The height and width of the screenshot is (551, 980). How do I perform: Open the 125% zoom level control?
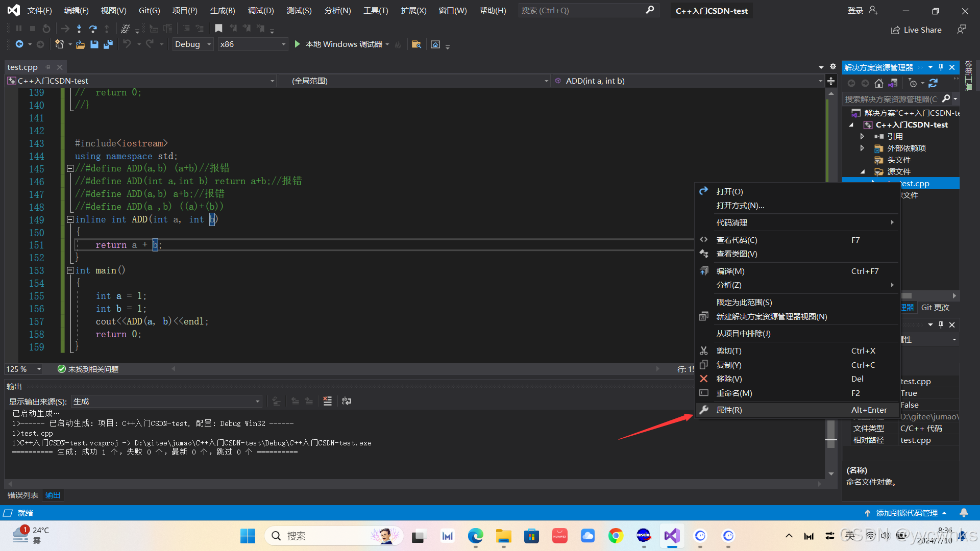click(x=23, y=369)
